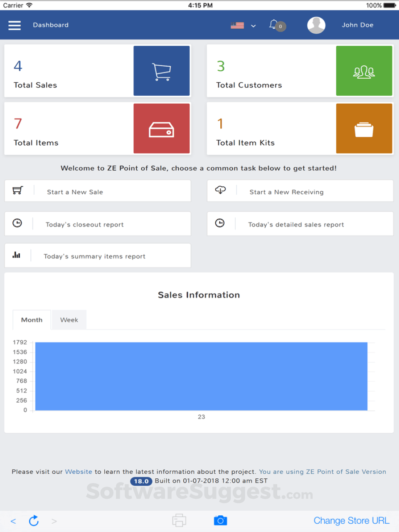Go back with the left arrow
399x532 pixels.
click(x=13, y=521)
